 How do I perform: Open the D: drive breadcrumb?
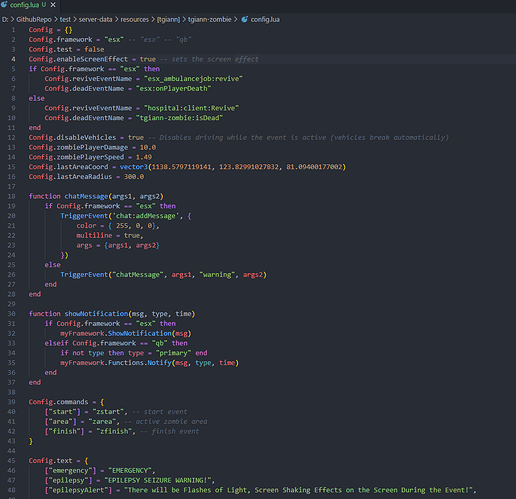click(5, 19)
